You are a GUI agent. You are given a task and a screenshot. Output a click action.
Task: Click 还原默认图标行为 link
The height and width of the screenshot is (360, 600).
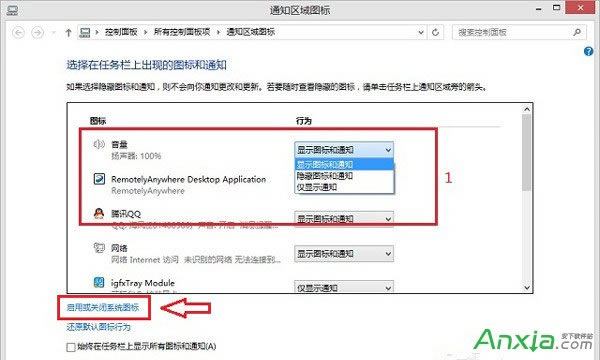click(x=98, y=327)
